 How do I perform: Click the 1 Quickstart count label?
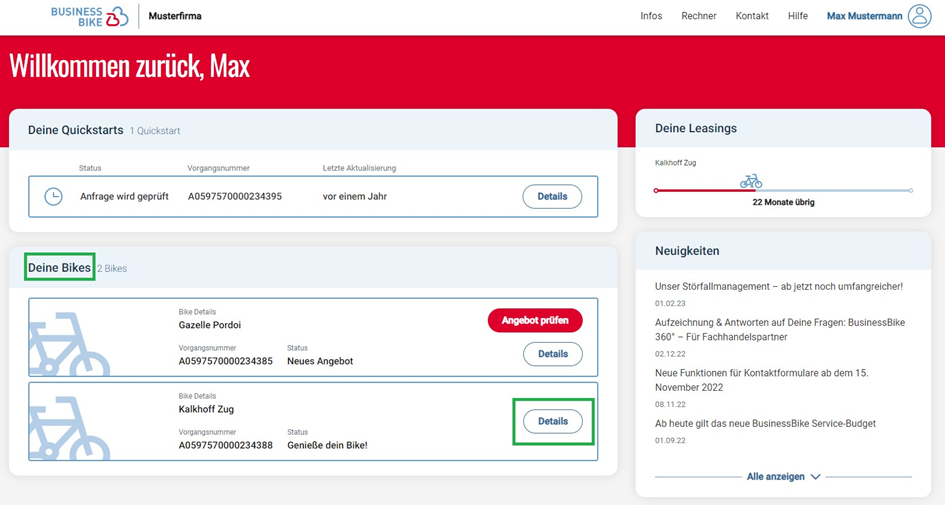coord(155,131)
